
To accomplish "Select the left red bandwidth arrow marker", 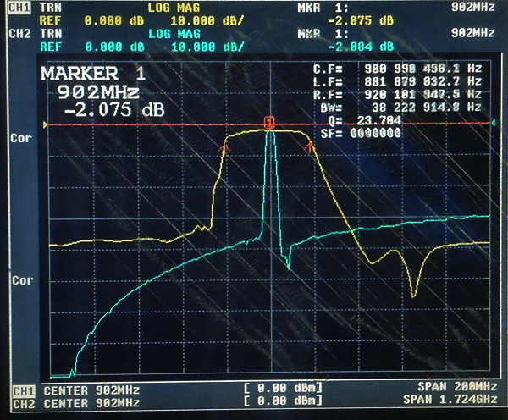I will tap(224, 148).
